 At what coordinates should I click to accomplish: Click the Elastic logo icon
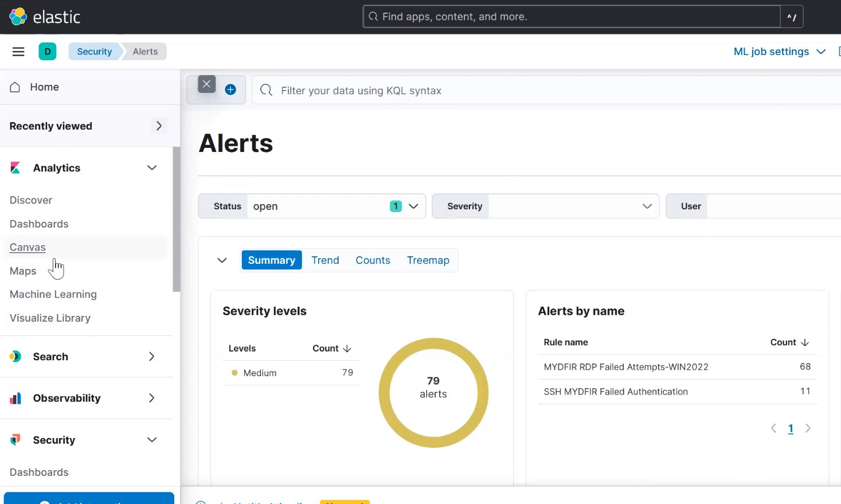(18, 17)
